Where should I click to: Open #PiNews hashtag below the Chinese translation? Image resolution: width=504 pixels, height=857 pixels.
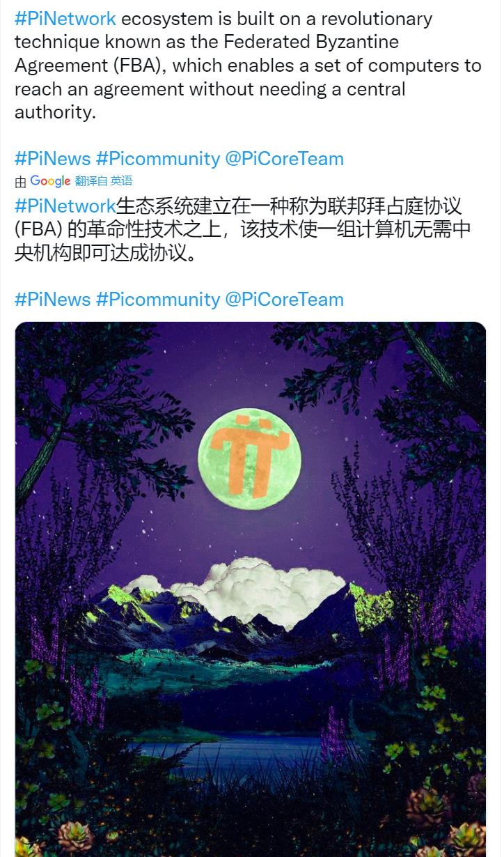pyautogui.click(x=53, y=300)
